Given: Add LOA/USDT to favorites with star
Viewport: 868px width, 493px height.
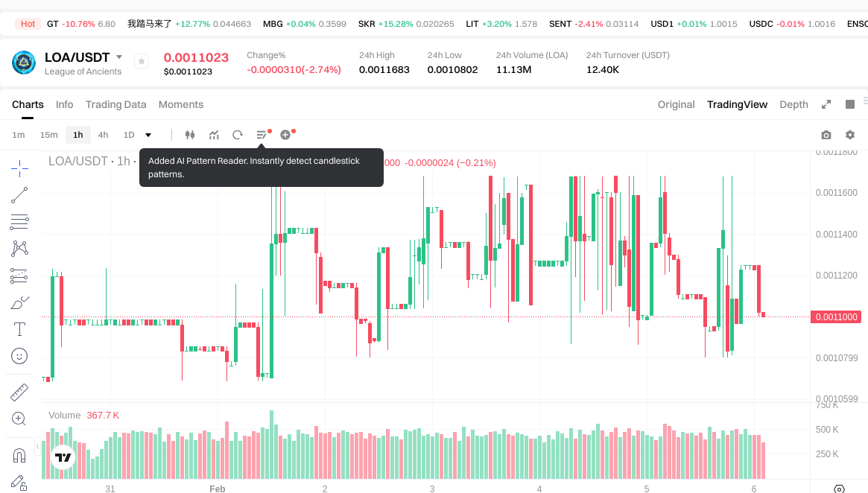Looking at the screenshot, I should (142, 62).
